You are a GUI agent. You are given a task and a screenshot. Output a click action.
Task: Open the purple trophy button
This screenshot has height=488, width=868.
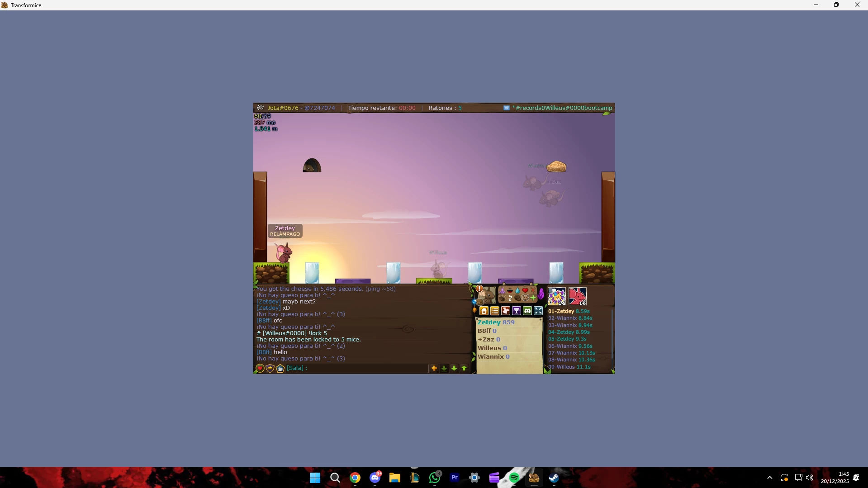coord(517,311)
